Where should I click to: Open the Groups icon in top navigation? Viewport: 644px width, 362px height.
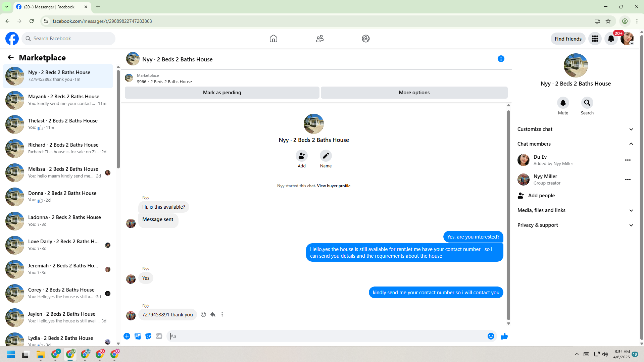click(x=366, y=39)
